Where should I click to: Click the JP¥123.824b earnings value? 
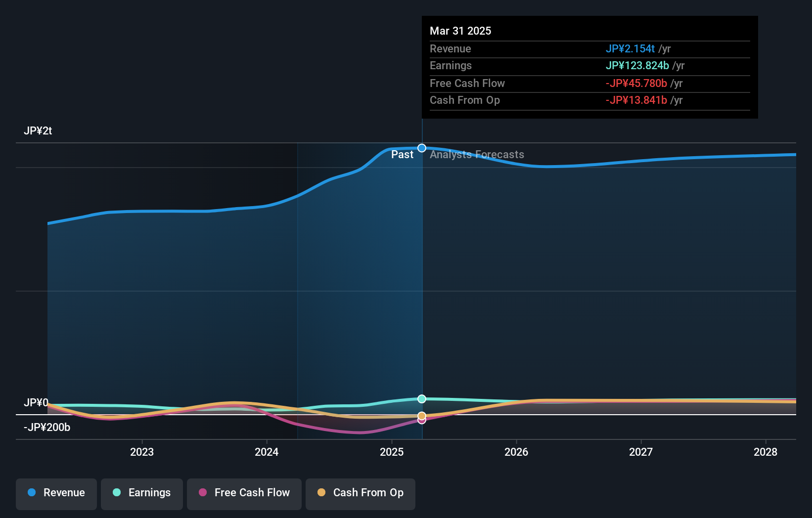coord(637,66)
